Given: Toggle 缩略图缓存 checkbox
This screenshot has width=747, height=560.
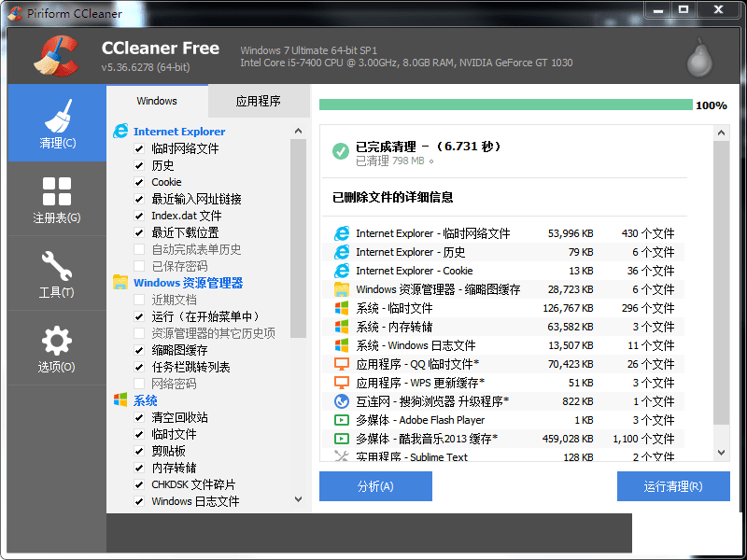Looking at the screenshot, I should [139, 350].
